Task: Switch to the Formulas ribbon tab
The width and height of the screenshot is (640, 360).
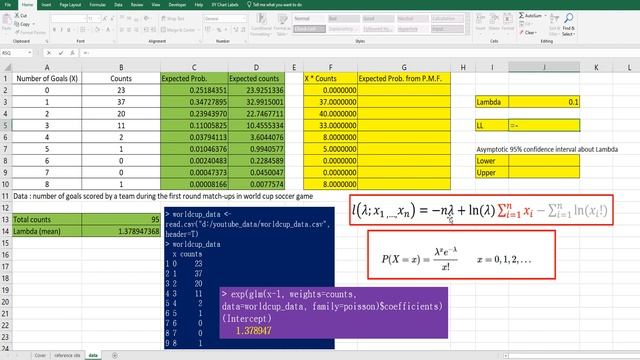Action: click(x=97, y=5)
